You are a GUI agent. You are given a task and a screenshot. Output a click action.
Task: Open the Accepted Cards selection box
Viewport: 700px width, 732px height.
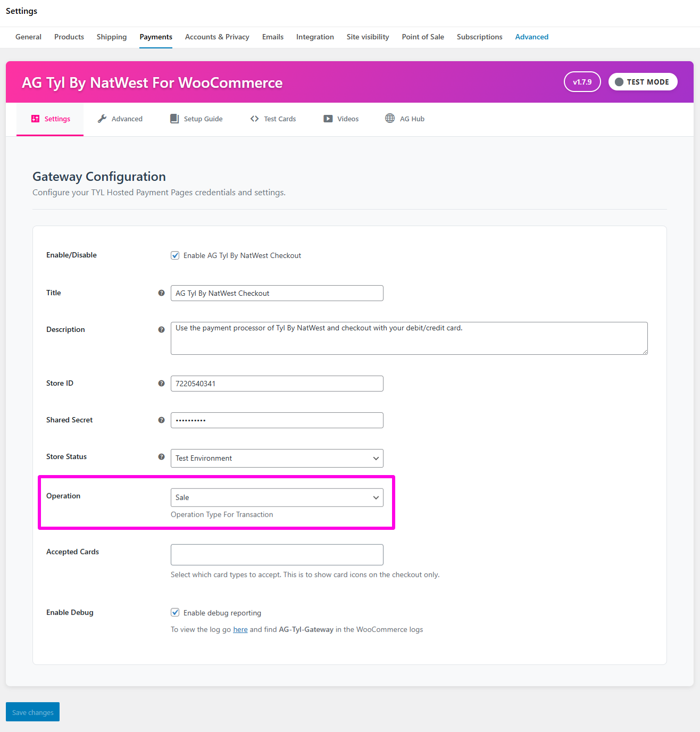(277, 554)
